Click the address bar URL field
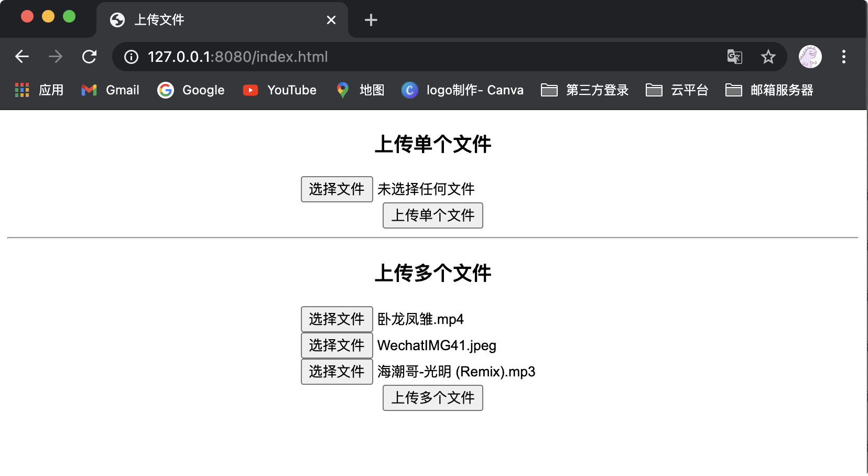 [x=419, y=57]
